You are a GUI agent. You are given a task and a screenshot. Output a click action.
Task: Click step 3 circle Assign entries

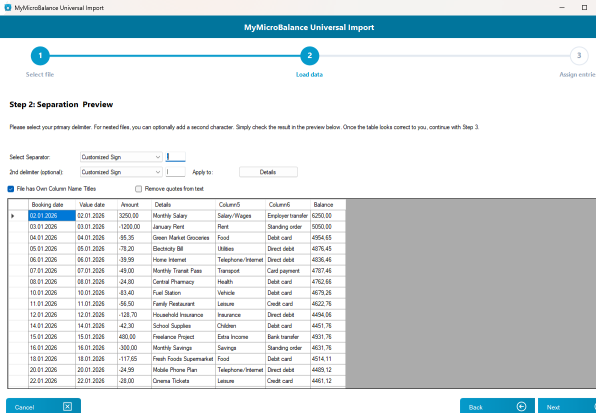point(579,56)
